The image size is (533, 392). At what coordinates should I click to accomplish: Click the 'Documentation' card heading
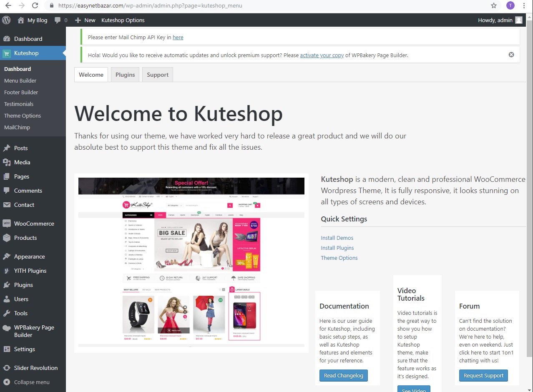[344, 306]
